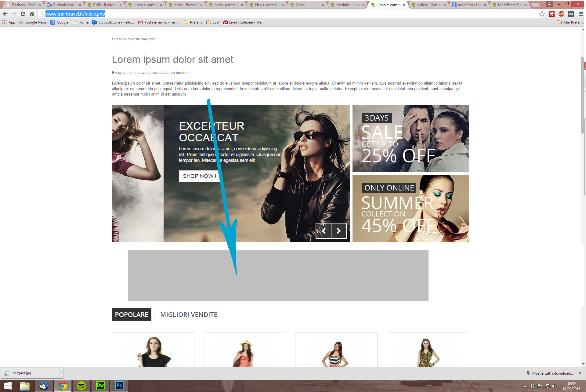The height and width of the screenshot is (392, 586).
Task: Open the Altri Preferiti bookmarks folder
Action: (570, 22)
